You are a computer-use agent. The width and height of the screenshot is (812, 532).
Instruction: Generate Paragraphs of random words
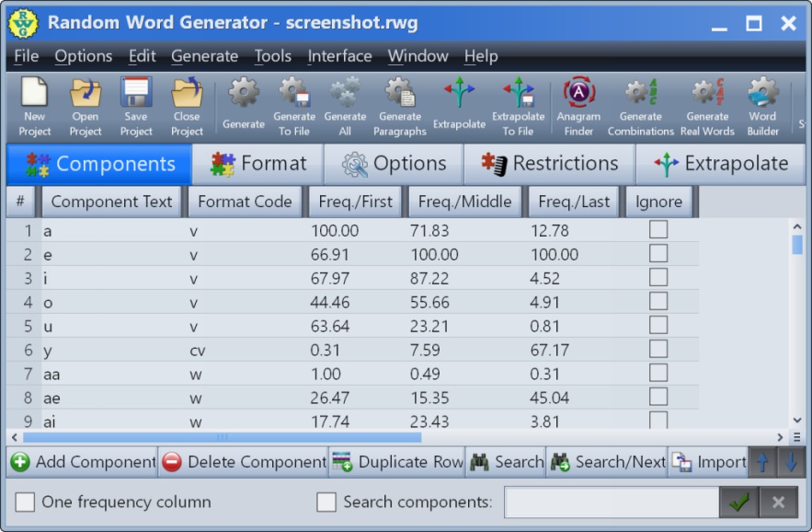400,106
